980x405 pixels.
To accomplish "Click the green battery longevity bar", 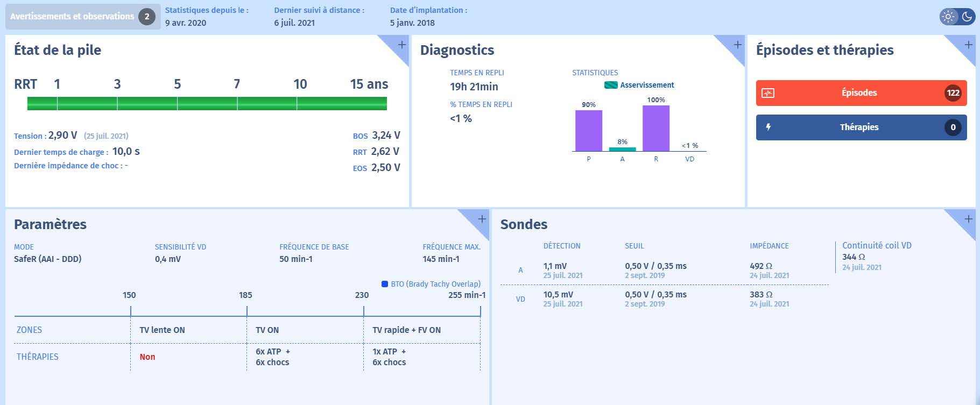I will click(x=207, y=103).
